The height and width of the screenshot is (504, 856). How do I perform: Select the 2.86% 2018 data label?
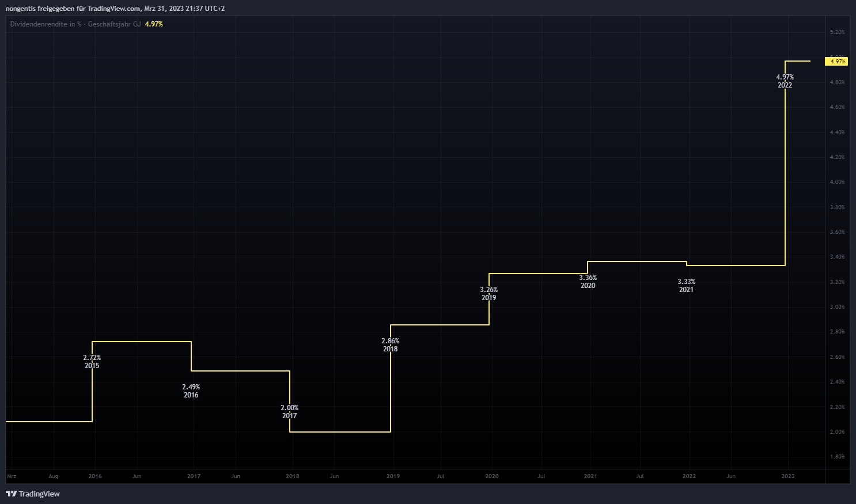click(390, 345)
